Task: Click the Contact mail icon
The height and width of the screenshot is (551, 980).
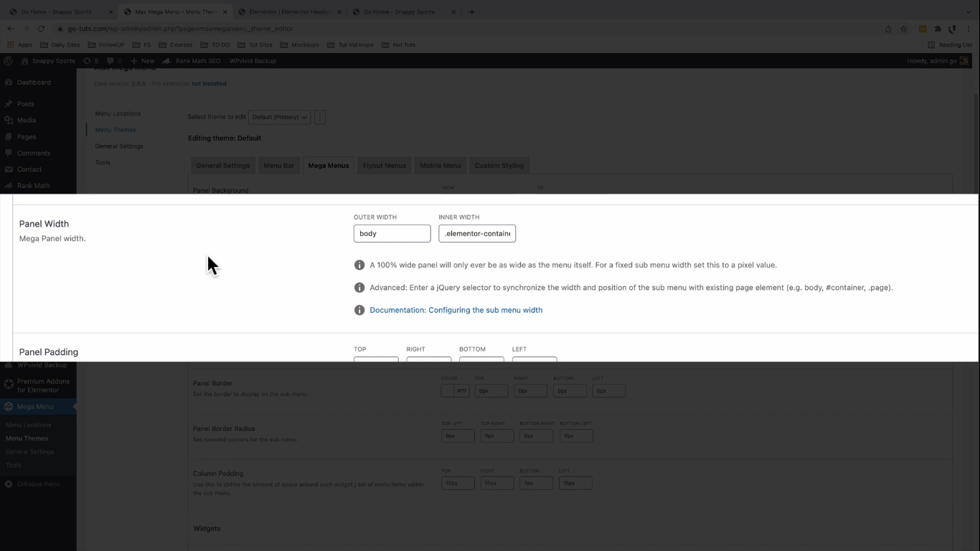Action: click(x=9, y=169)
